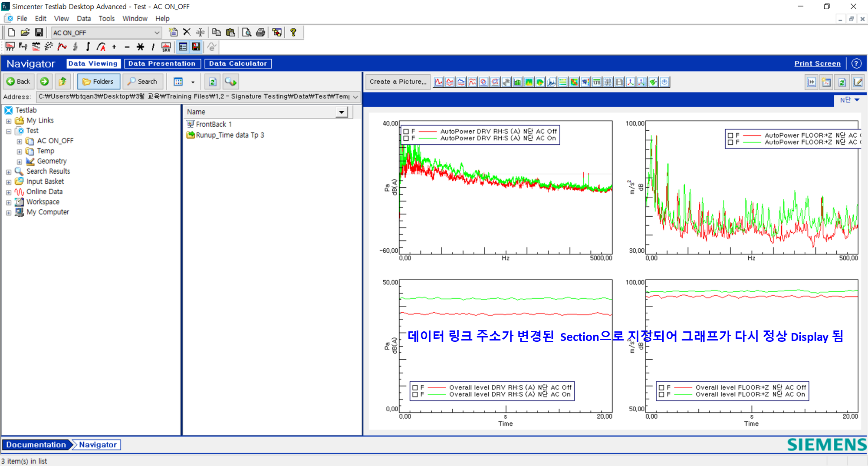The width and height of the screenshot is (868, 466).
Task: Open the Window menu
Action: click(x=135, y=18)
